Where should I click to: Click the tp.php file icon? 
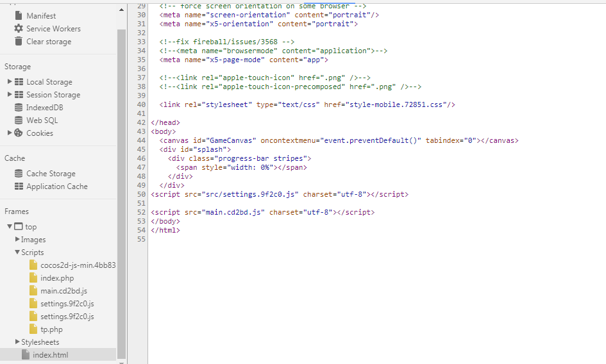[x=33, y=329]
